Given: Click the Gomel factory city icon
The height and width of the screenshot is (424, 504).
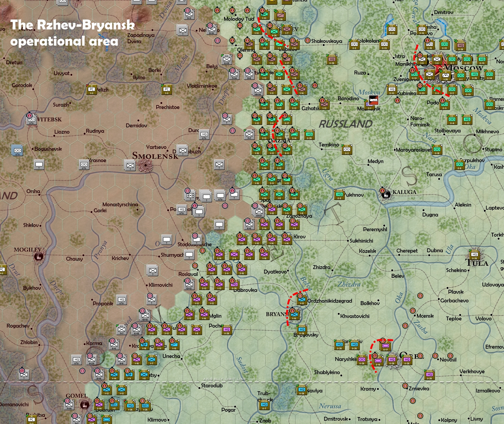Looking at the screenshot, I should [85, 405].
